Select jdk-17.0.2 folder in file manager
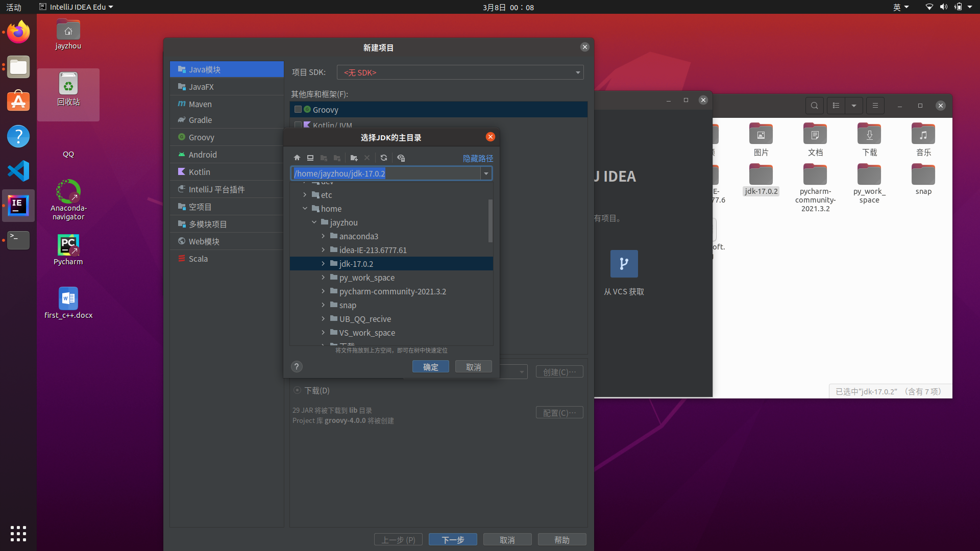Screen dimensions: 980x551 click(x=761, y=180)
